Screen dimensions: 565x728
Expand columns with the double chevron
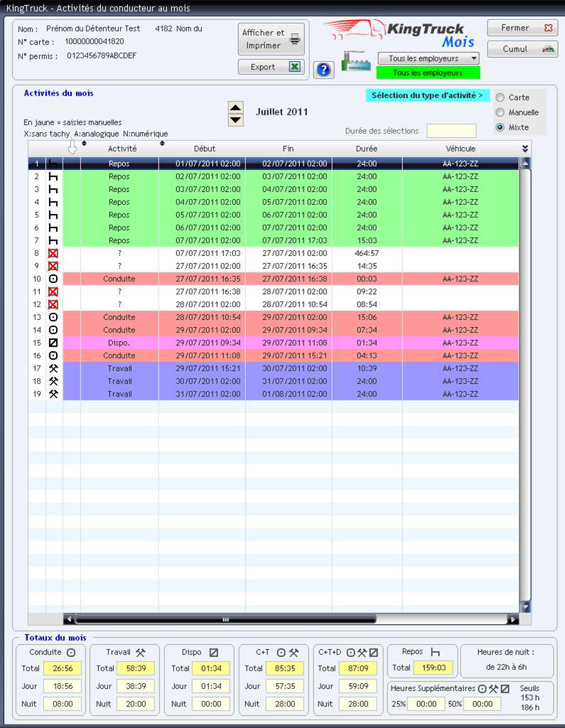pyautogui.click(x=525, y=149)
